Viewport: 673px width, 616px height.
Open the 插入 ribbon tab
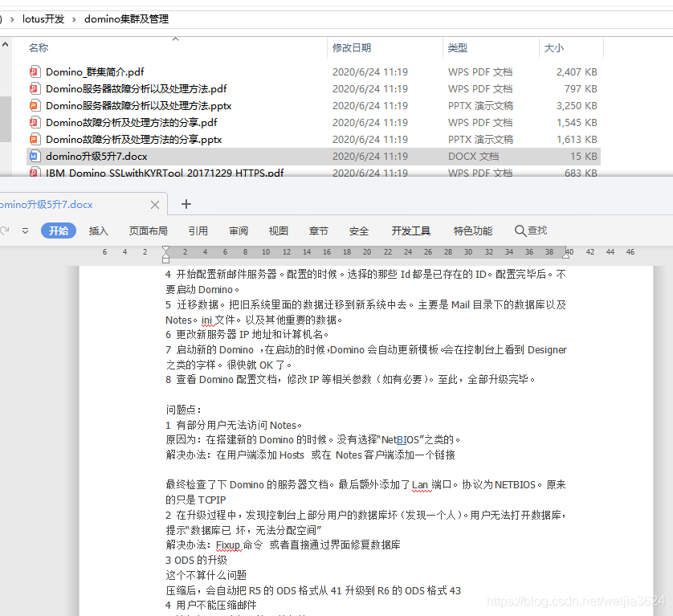98,231
